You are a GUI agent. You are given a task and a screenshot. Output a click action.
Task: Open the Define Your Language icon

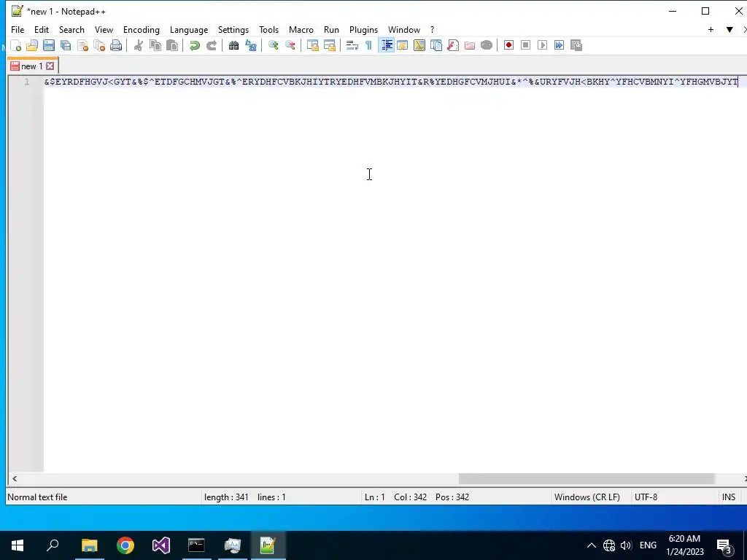403,45
